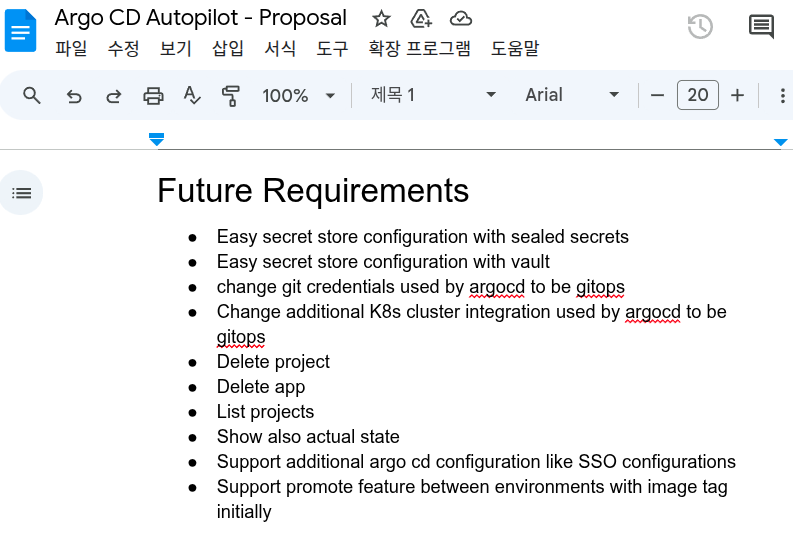Image resolution: width=793 pixels, height=536 pixels.
Task: Click the SSO configurations bullet line
Action: coord(476,462)
